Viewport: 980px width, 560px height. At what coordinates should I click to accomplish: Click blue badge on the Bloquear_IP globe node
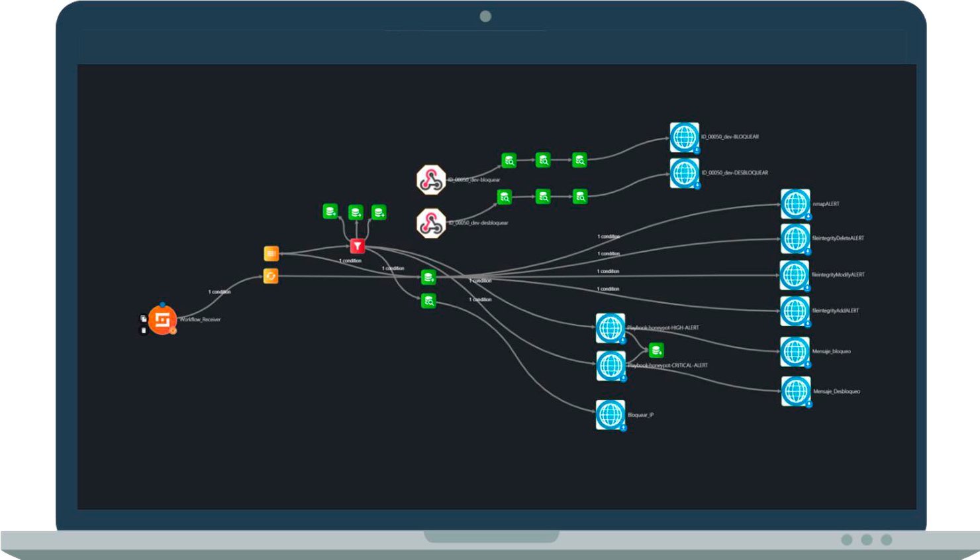pyautogui.click(x=624, y=427)
